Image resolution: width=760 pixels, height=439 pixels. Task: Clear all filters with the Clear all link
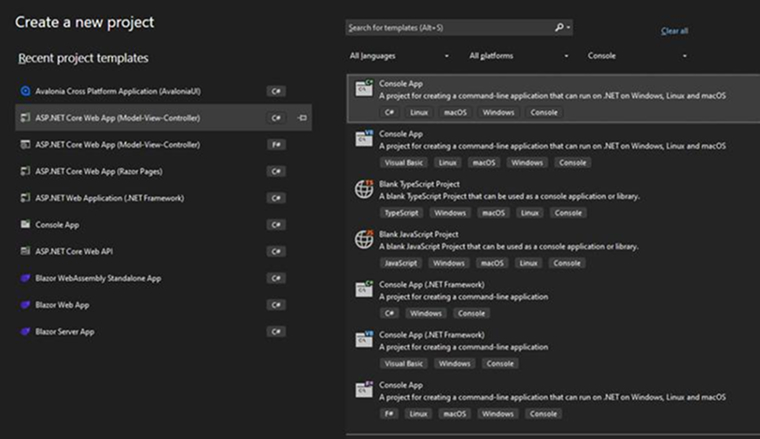[x=674, y=31]
